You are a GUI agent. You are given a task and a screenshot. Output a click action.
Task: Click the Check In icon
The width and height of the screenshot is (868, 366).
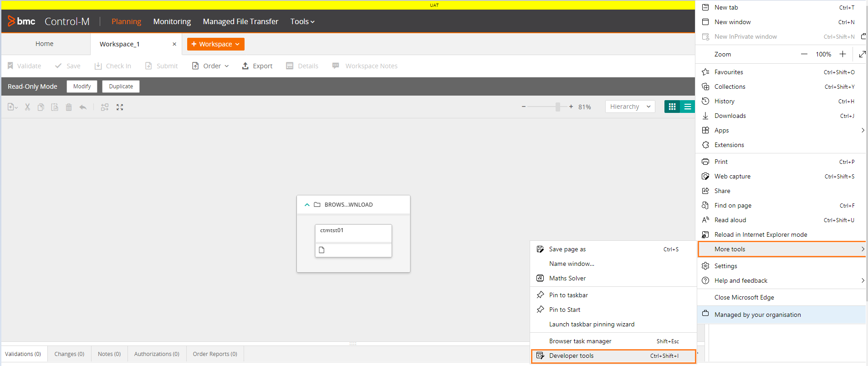pyautogui.click(x=98, y=66)
